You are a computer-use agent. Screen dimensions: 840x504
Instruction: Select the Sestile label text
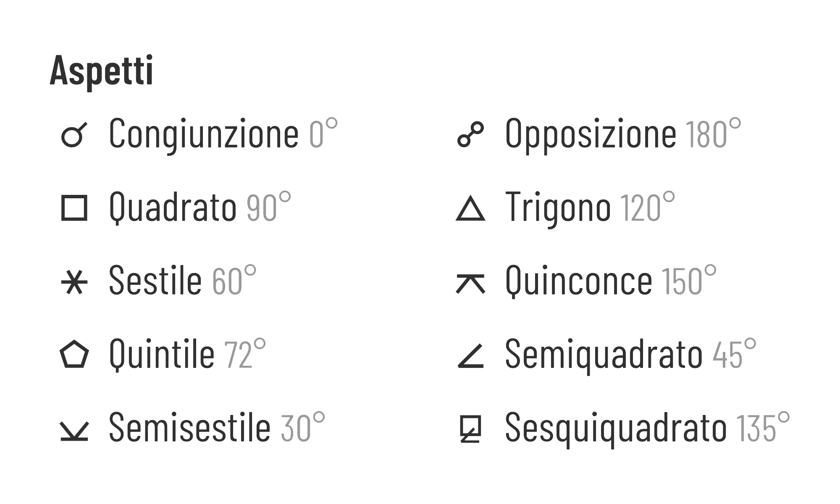(155, 280)
